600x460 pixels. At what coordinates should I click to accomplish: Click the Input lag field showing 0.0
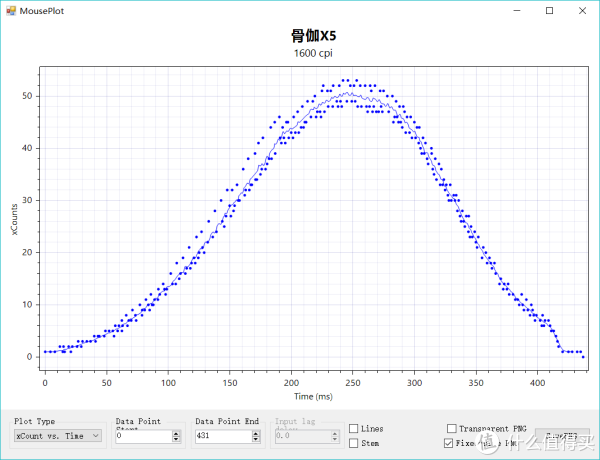point(303,436)
